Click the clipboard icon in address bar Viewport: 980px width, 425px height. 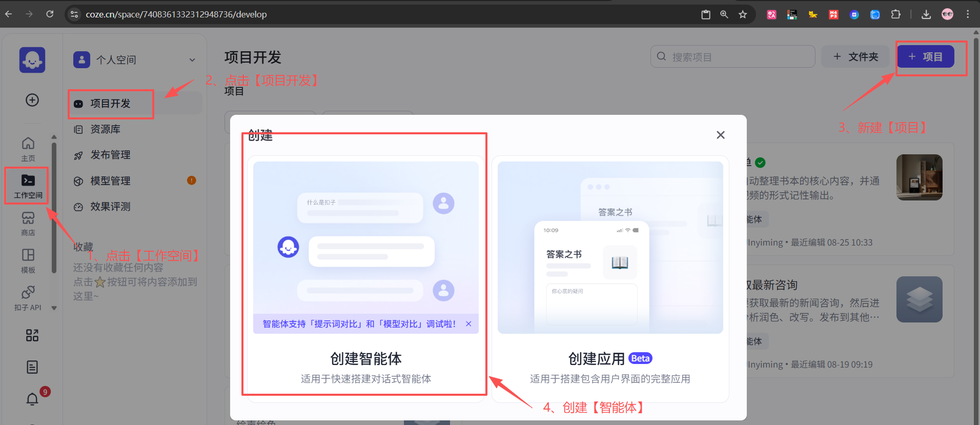[706, 14]
